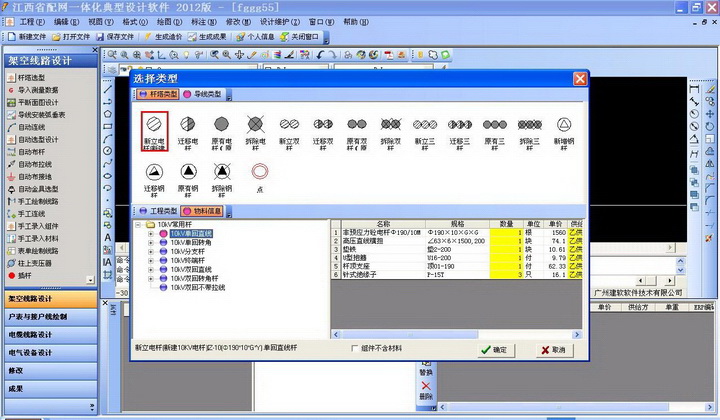Image resolution: width=720 pixels, height=420 pixels.
Task: Open the 户表与接户线绘制 panel
Action: point(51,317)
